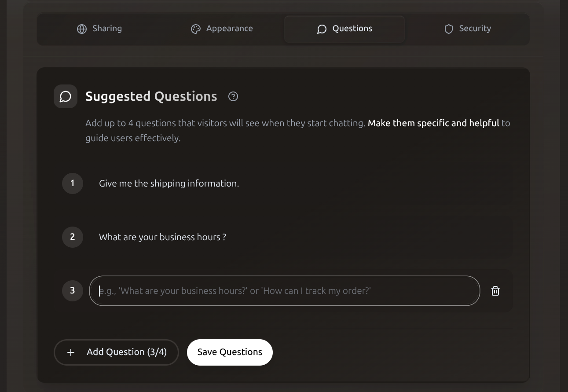Screen dimensions: 568x392
Task: Click the number 2 badge
Action: tap(72, 237)
